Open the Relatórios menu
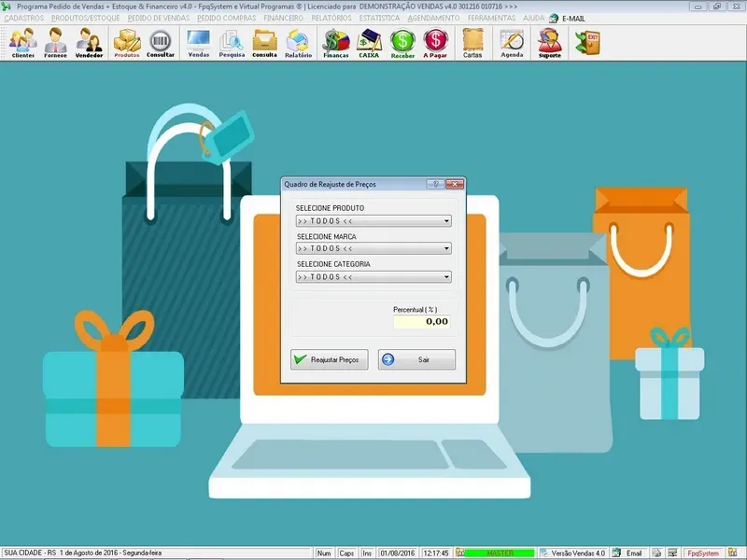 pos(331,18)
